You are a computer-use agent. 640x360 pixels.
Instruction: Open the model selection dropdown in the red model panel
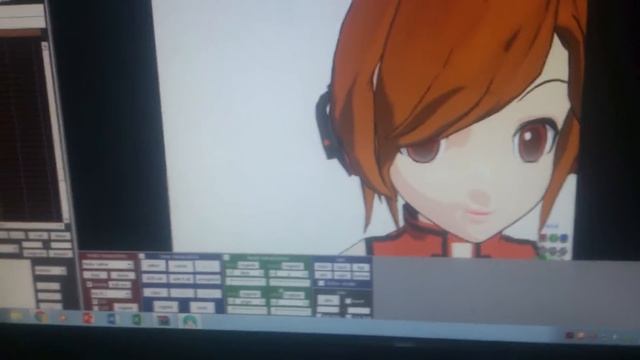[108, 265]
